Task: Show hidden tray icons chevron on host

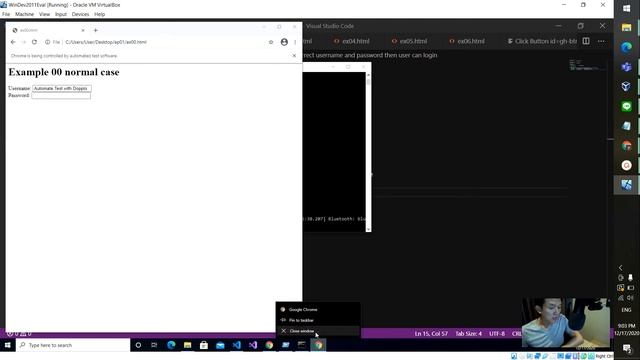Action: (x=621, y=268)
